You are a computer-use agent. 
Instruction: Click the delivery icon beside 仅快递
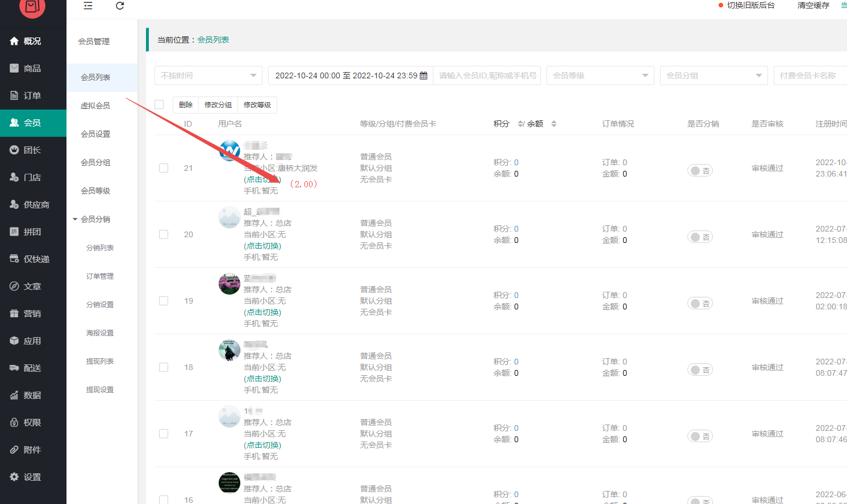tap(14, 259)
